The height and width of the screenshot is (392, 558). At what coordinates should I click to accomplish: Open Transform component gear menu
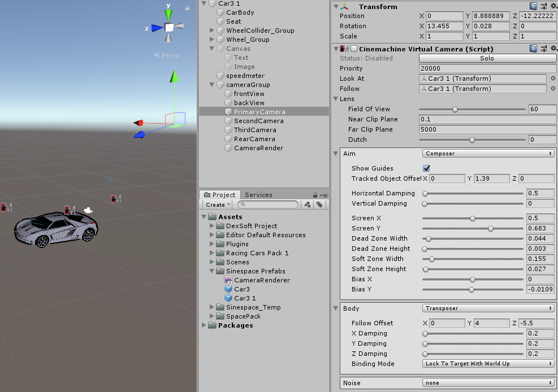(553, 6)
